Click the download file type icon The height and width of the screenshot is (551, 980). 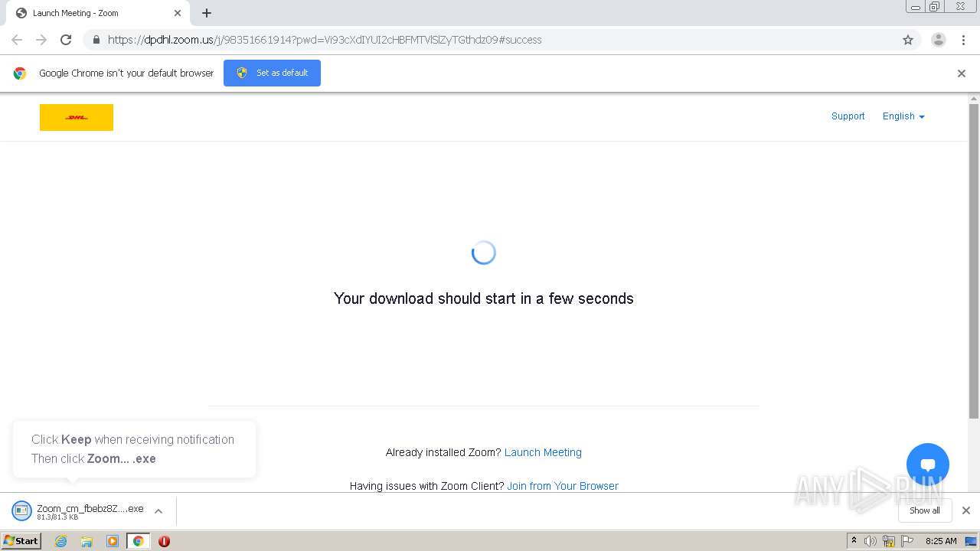tap(21, 511)
